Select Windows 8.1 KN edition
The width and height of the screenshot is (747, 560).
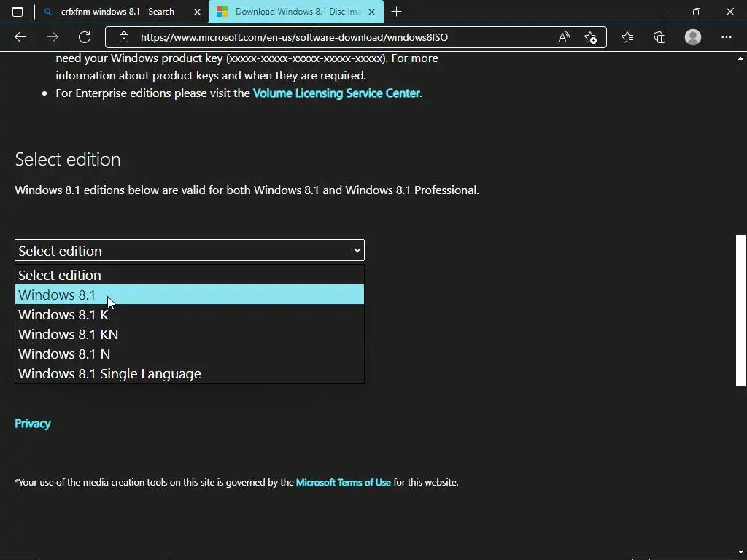pyautogui.click(x=190, y=334)
